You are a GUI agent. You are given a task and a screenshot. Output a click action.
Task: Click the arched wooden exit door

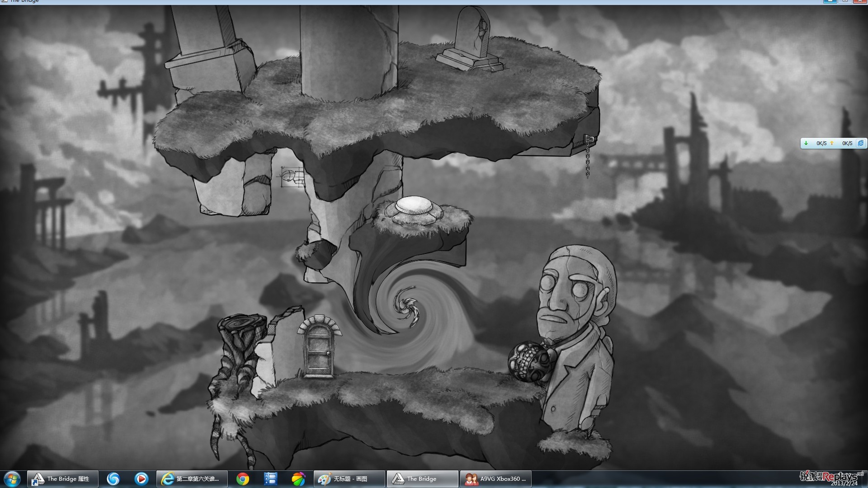click(x=319, y=347)
